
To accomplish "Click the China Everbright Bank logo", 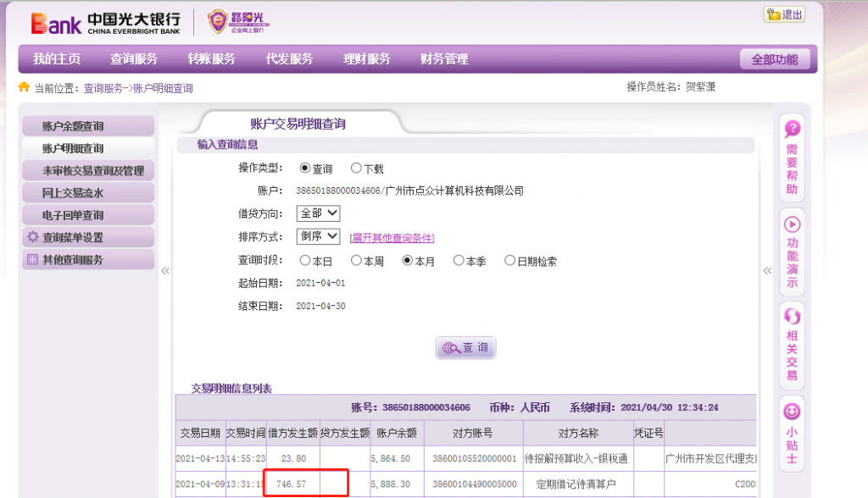I will tap(105, 23).
